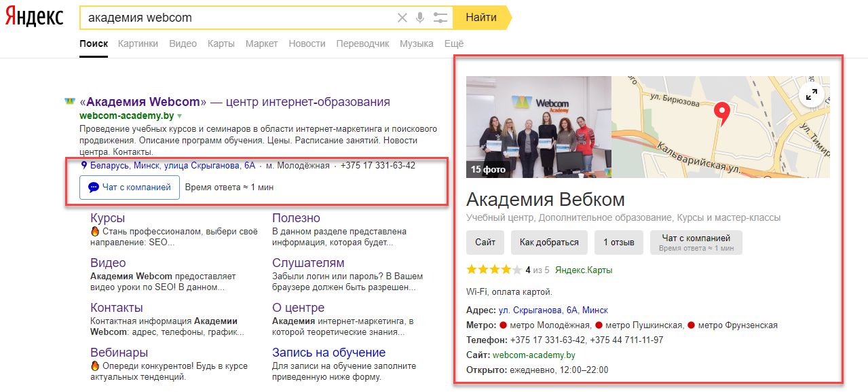Open the Запись на обучение sitelink
The height and width of the screenshot is (392, 868).
(328, 353)
